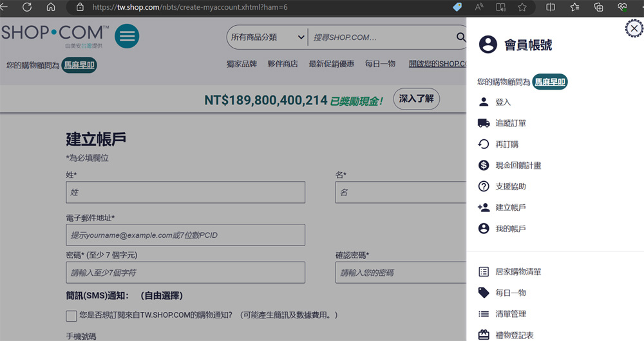Open 禮物登記表 link in panel
The width and height of the screenshot is (644, 341).
[515, 335]
